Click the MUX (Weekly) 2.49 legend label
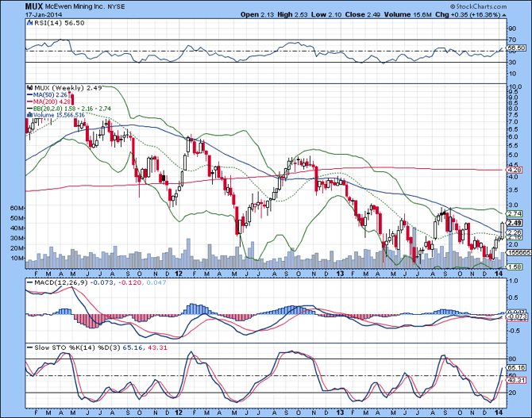This screenshot has width=532, height=418. click(68, 88)
